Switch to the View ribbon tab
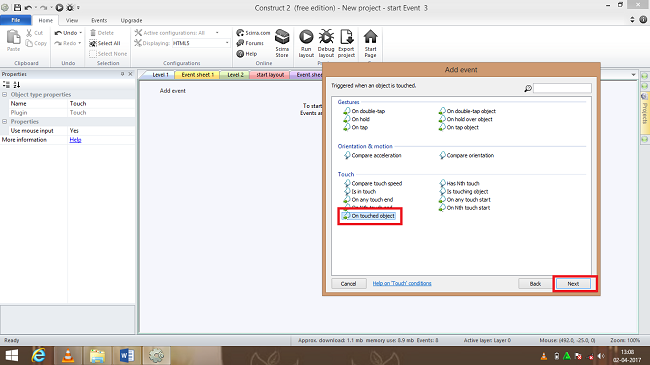 point(72,20)
